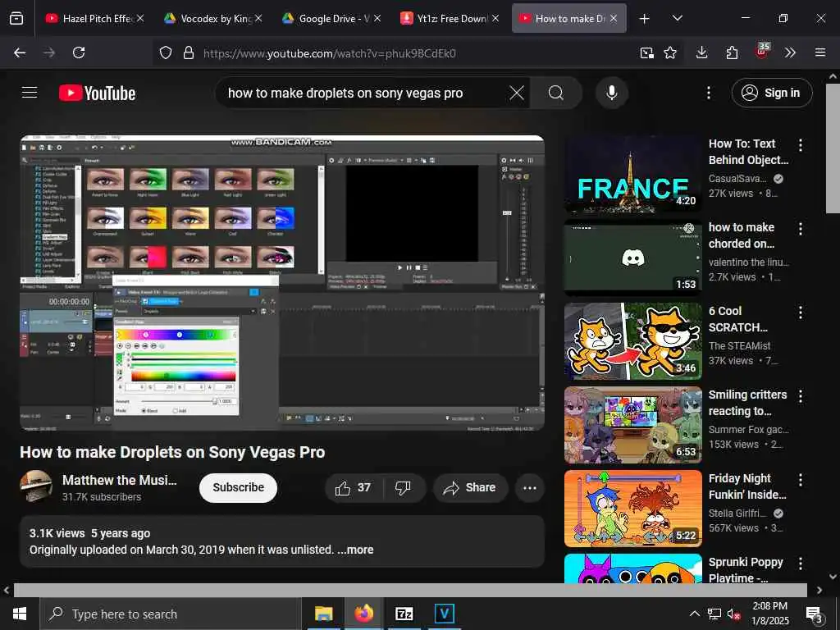The height and width of the screenshot is (630, 840).
Task: Dislike the video with thumbs down
Action: pyautogui.click(x=403, y=487)
